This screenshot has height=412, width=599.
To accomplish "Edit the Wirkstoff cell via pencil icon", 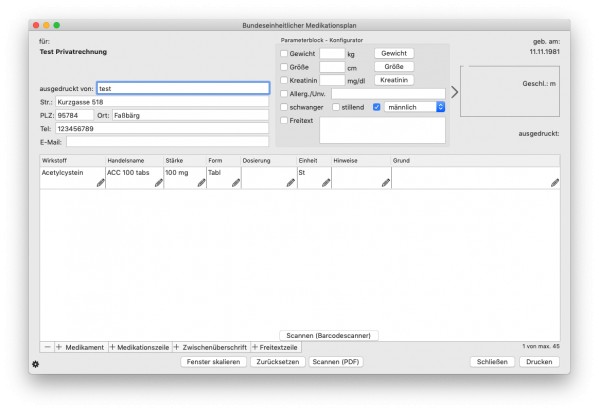I will point(100,183).
